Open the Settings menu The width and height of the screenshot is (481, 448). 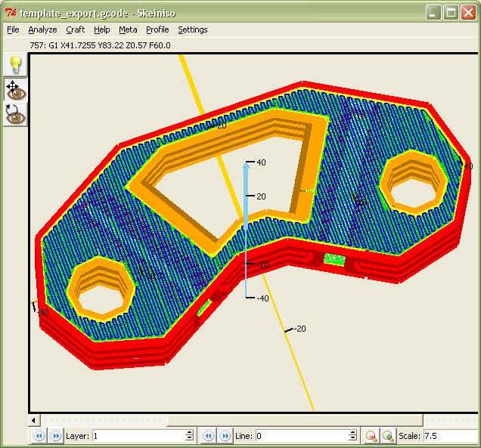192,29
